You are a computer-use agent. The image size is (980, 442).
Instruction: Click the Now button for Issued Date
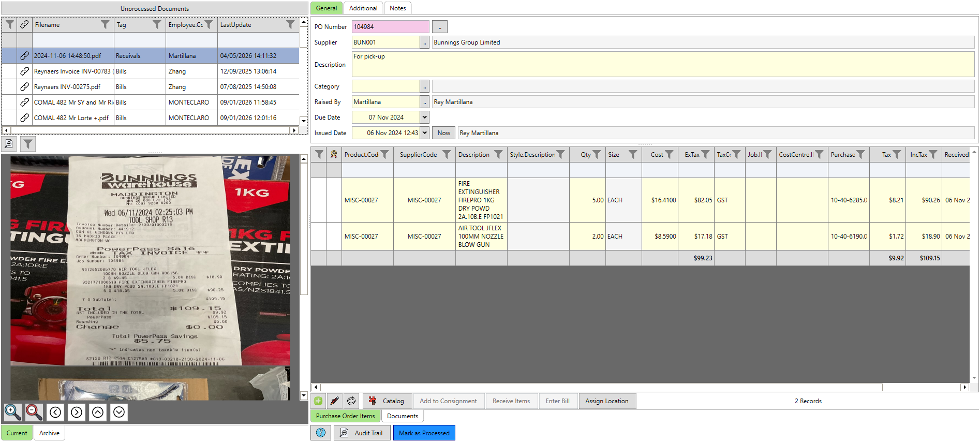click(x=444, y=133)
